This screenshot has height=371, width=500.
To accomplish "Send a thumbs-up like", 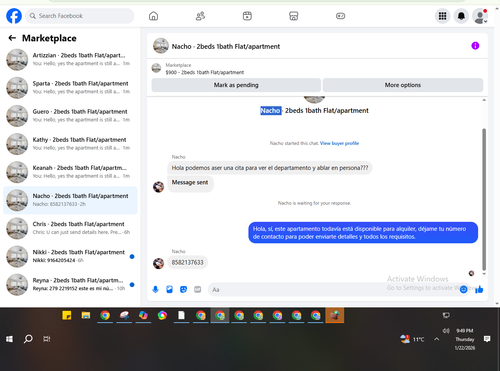I will (x=479, y=289).
